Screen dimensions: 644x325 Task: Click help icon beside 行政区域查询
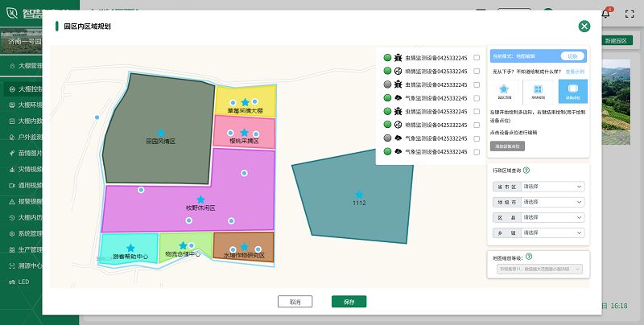pos(526,171)
